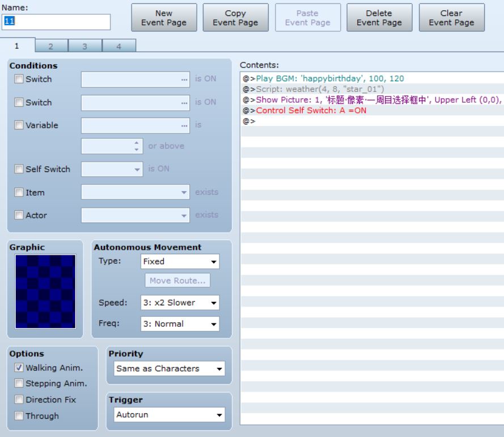
Task: Click the Move Route... button
Action: 178,280
